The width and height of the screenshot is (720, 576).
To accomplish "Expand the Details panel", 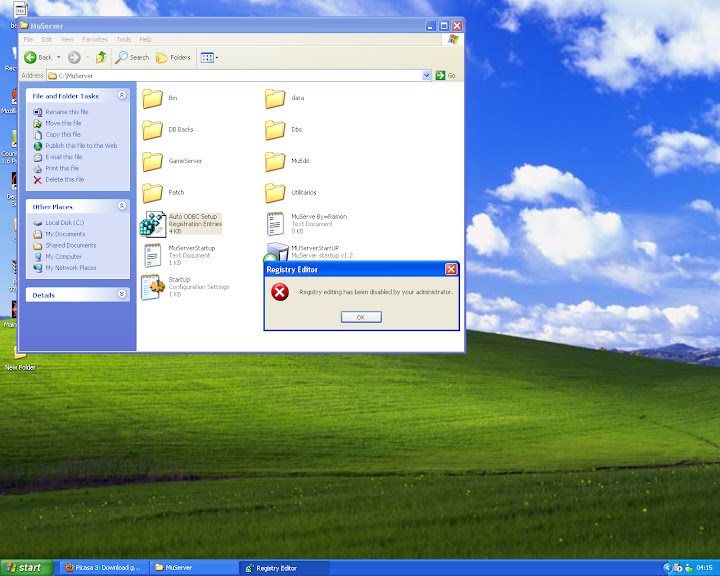I will pyautogui.click(x=122, y=294).
